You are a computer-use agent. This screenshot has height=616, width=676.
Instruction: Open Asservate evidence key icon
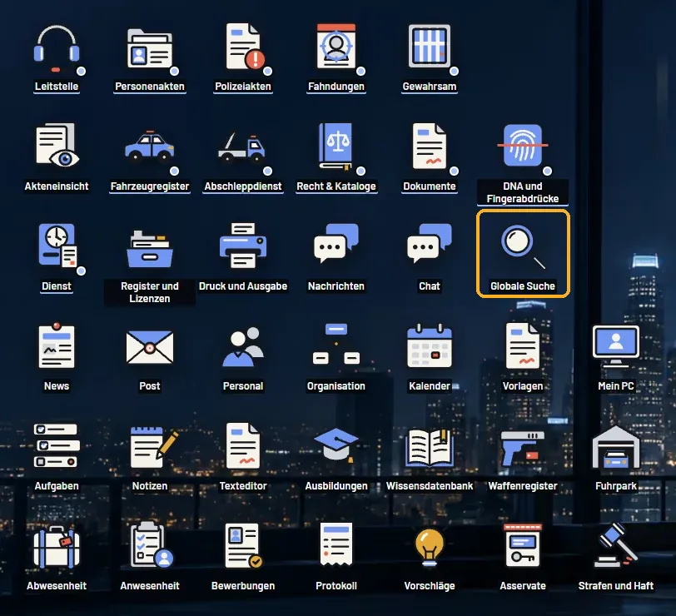[523, 545]
